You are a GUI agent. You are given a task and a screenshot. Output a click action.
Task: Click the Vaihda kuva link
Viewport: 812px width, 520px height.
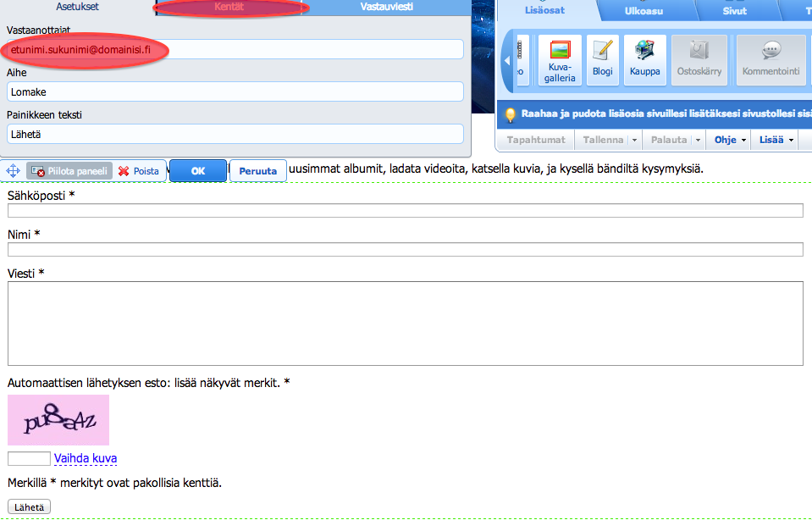86,458
